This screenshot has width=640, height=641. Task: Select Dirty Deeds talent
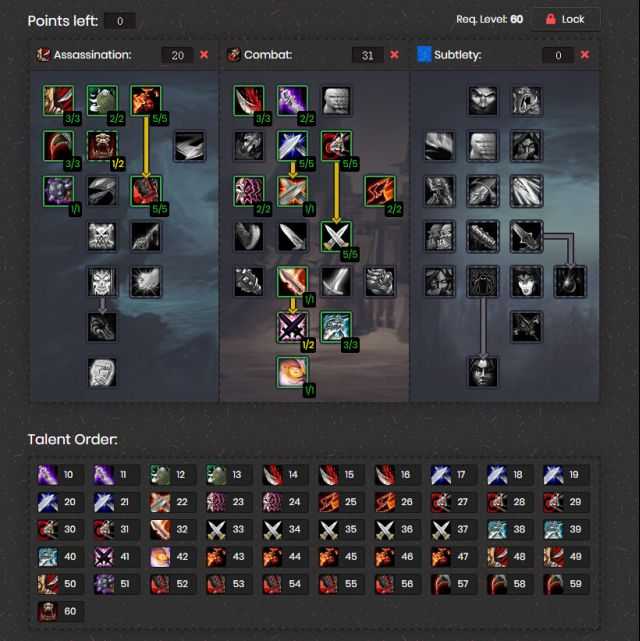point(527,282)
